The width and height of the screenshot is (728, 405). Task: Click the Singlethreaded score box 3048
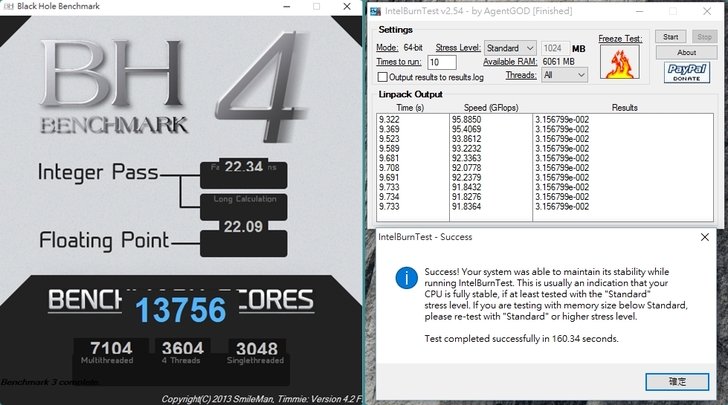tap(256, 350)
